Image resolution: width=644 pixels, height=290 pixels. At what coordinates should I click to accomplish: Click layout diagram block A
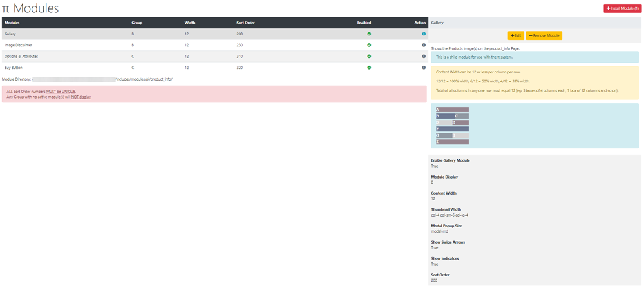[x=452, y=110]
